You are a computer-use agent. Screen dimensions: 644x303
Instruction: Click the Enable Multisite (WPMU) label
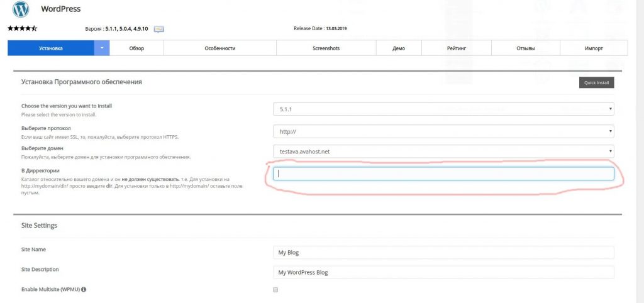50,289
